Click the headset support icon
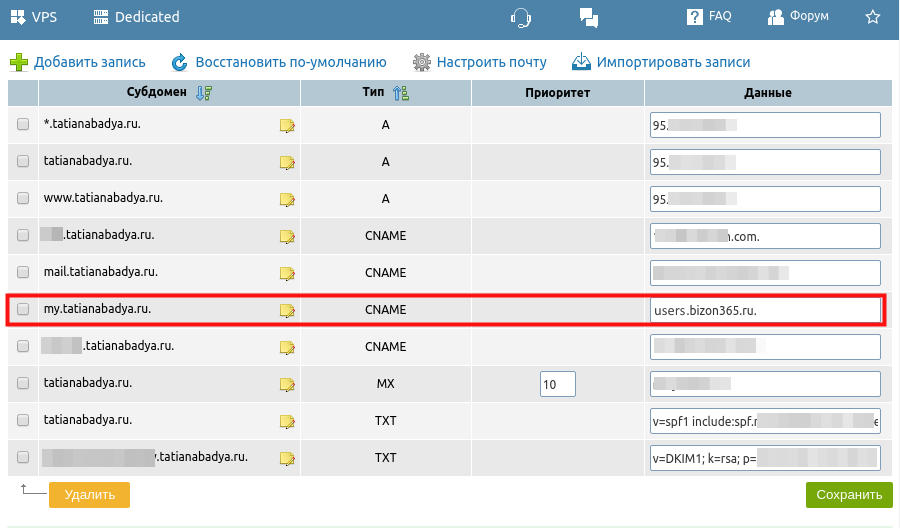The height and width of the screenshot is (528, 900). click(x=520, y=17)
